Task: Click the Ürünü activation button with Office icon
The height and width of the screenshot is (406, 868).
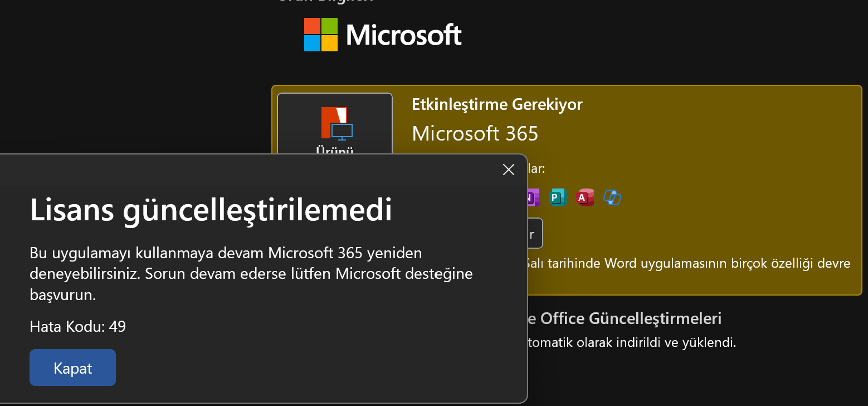Action: [335, 124]
